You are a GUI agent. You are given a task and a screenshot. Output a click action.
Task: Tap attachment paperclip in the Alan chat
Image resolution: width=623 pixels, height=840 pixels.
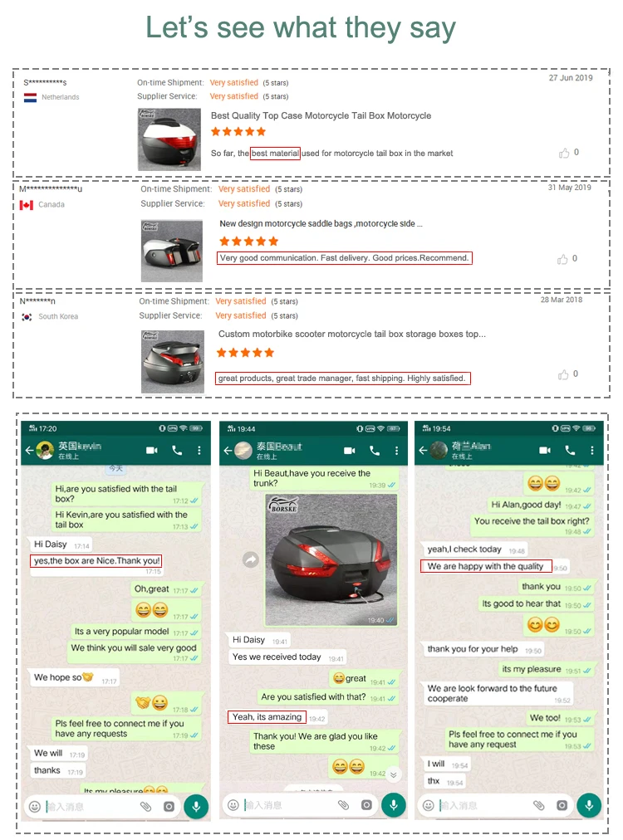539,805
